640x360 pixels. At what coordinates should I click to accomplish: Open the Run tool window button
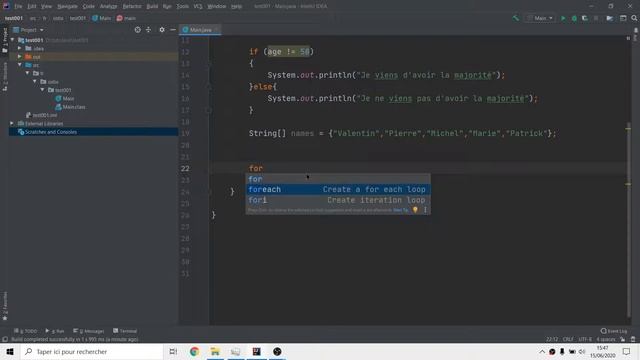point(55,331)
